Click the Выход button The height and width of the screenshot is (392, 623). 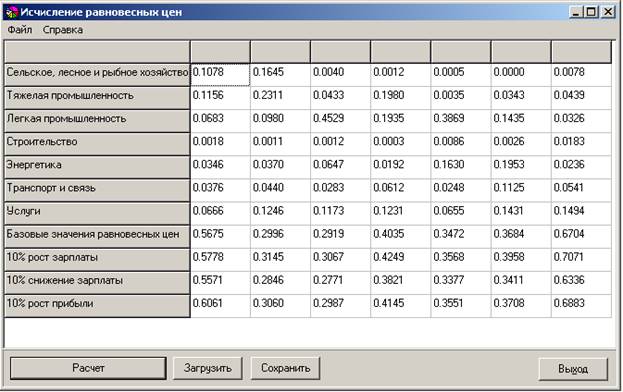(x=573, y=369)
